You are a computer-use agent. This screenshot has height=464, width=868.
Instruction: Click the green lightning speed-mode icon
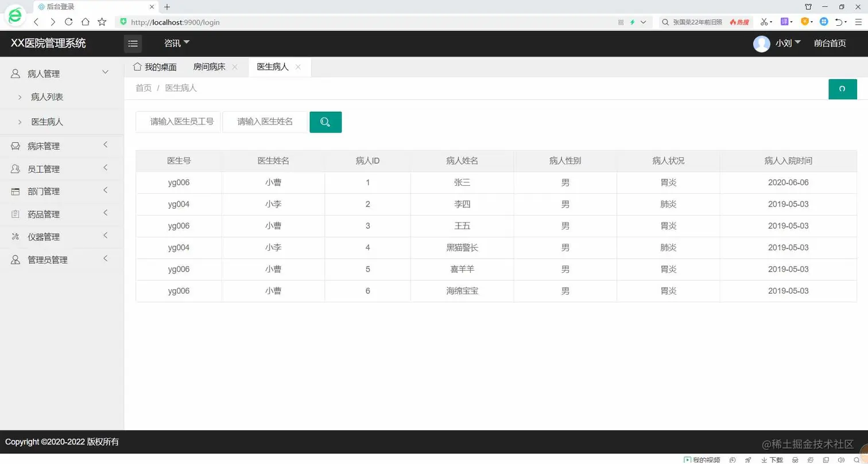tap(632, 22)
